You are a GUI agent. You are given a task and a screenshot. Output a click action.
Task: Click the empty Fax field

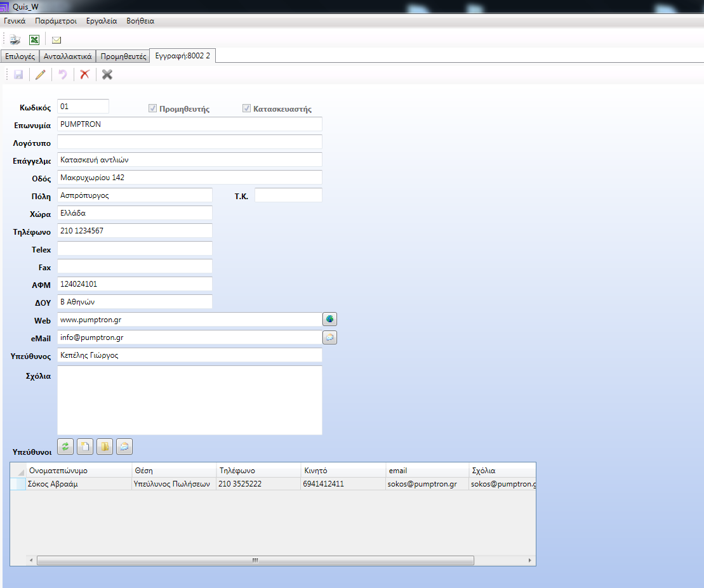(x=135, y=266)
